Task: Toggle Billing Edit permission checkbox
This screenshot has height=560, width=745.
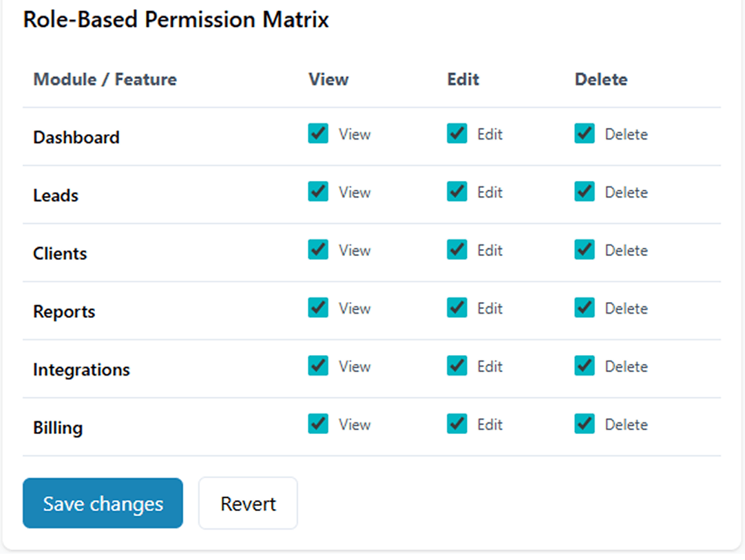Action: pos(457,424)
